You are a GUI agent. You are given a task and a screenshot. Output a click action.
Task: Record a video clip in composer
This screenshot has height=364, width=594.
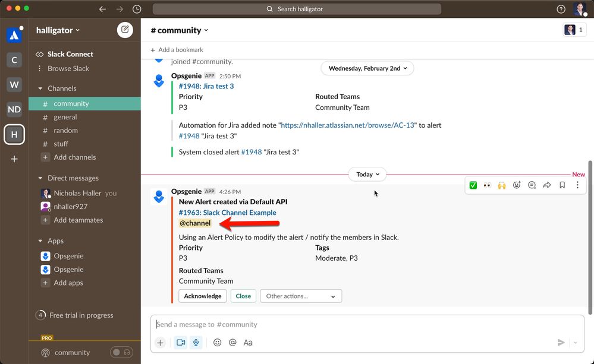click(x=181, y=343)
